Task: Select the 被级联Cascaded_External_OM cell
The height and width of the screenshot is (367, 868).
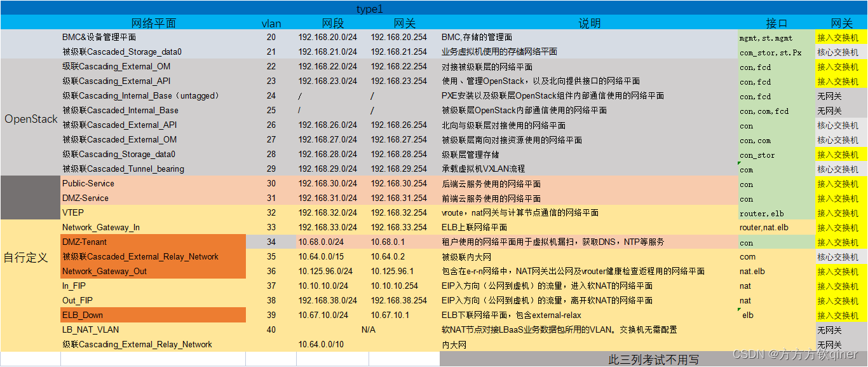Action: tap(154, 140)
